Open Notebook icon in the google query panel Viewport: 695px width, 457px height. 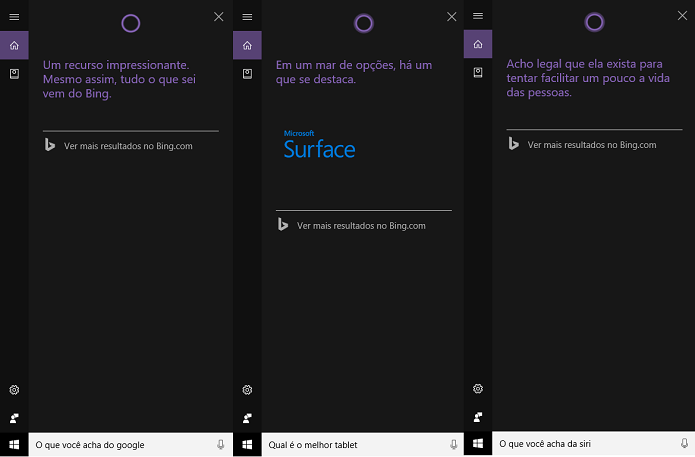tap(14, 74)
